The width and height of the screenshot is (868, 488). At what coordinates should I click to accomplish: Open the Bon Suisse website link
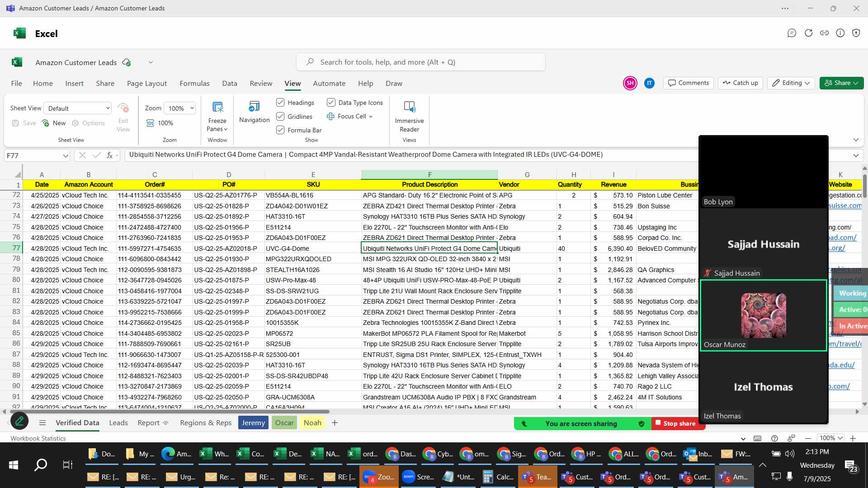845,206
